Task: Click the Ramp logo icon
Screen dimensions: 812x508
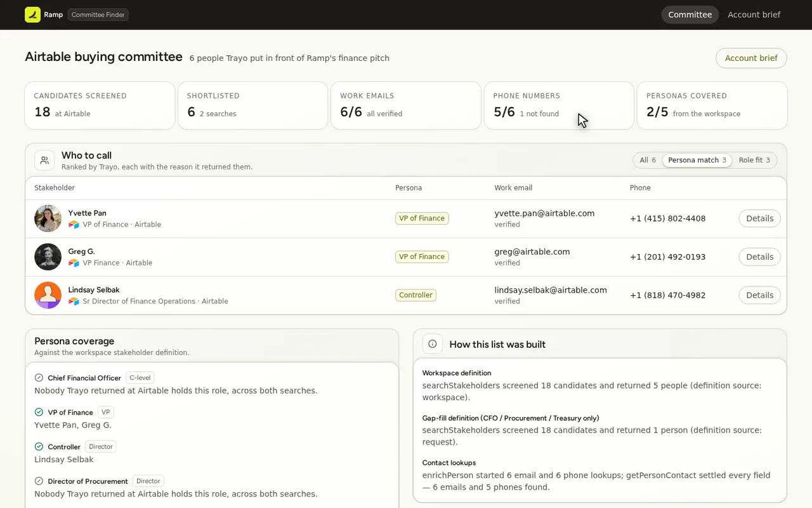Action: coord(32,15)
